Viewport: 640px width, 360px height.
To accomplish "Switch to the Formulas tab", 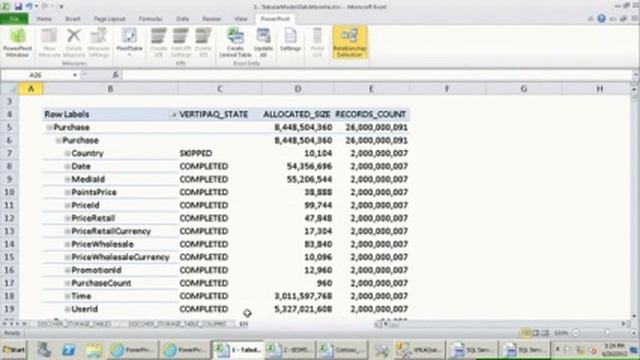I will click(151, 19).
